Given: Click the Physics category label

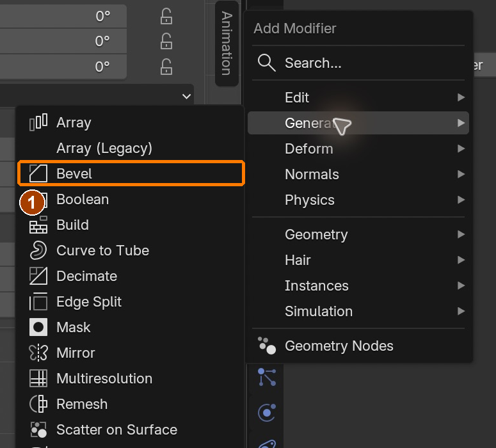Looking at the screenshot, I should point(310,200).
